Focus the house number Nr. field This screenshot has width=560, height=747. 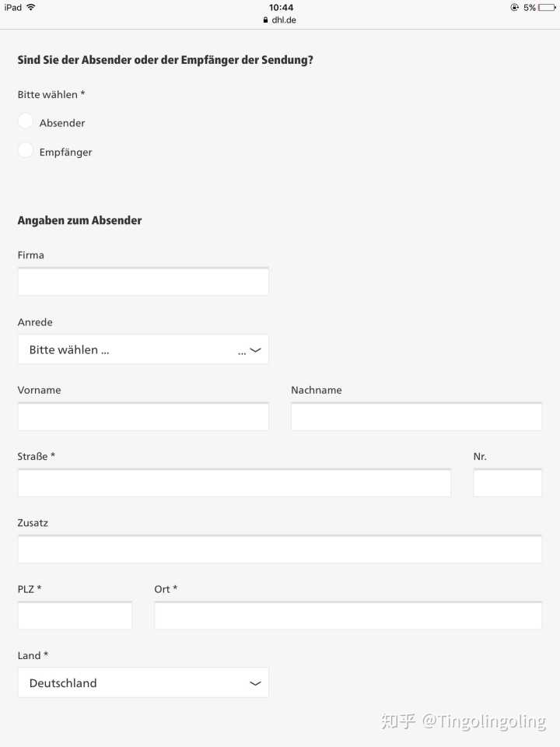[507, 483]
